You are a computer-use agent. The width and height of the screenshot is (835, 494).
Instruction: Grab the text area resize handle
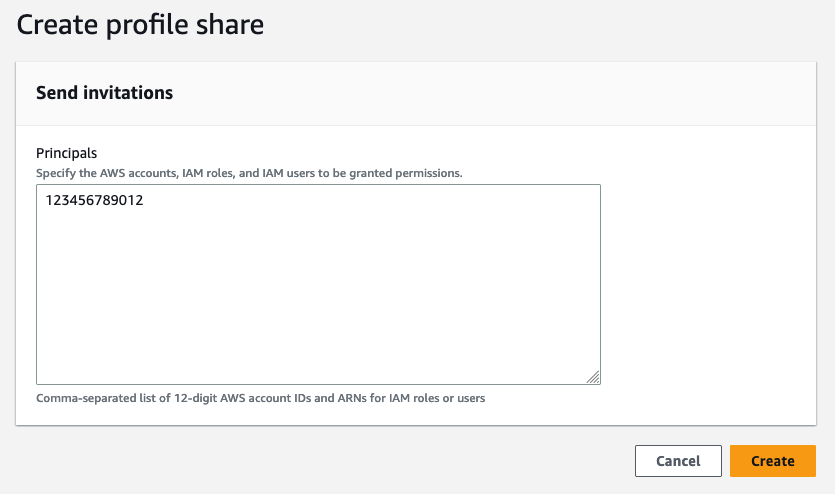pos(593,377)
